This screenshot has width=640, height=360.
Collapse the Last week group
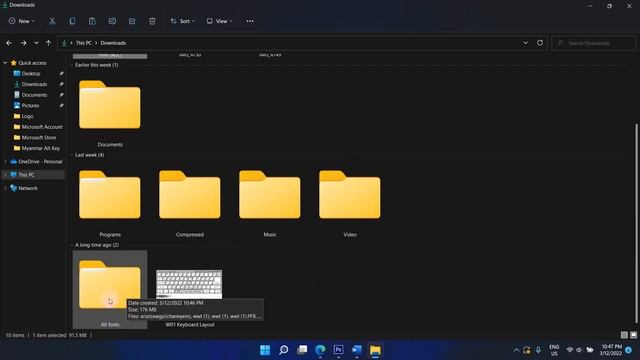pyautogui.click(x=72, y=155)
